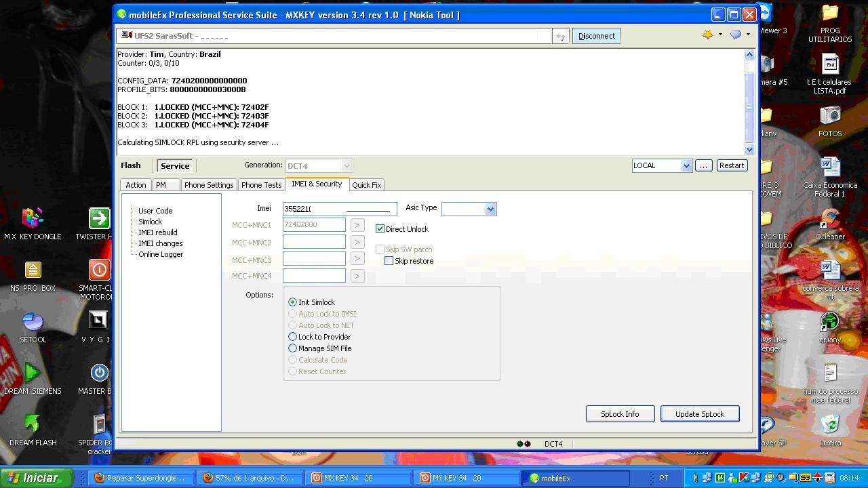Switch to the Quick Fix tab
The image size is (868, 488).
367,185
